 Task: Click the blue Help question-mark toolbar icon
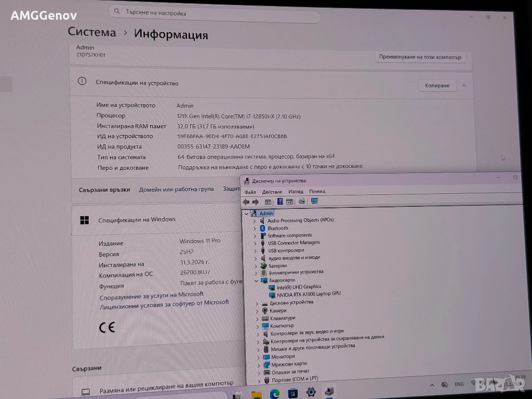click(x=280, y=202)
